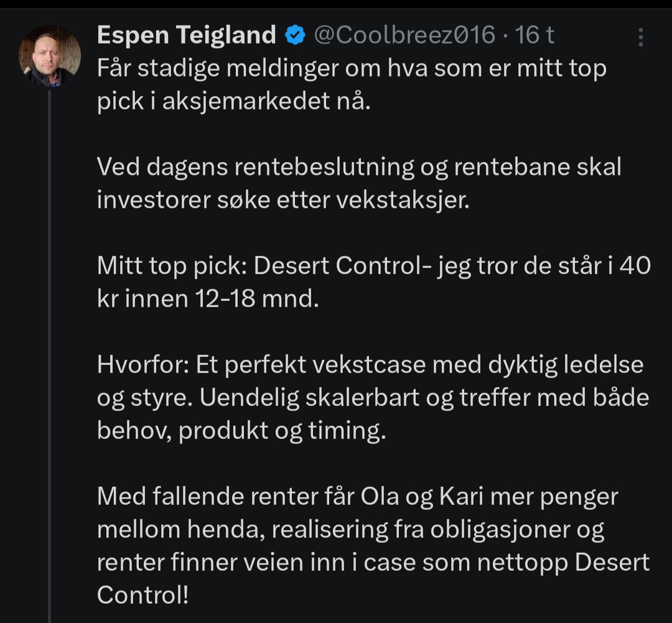
Task: Click the word 'aksjemarkedet' in first paragraph
Action: (246, 101)
